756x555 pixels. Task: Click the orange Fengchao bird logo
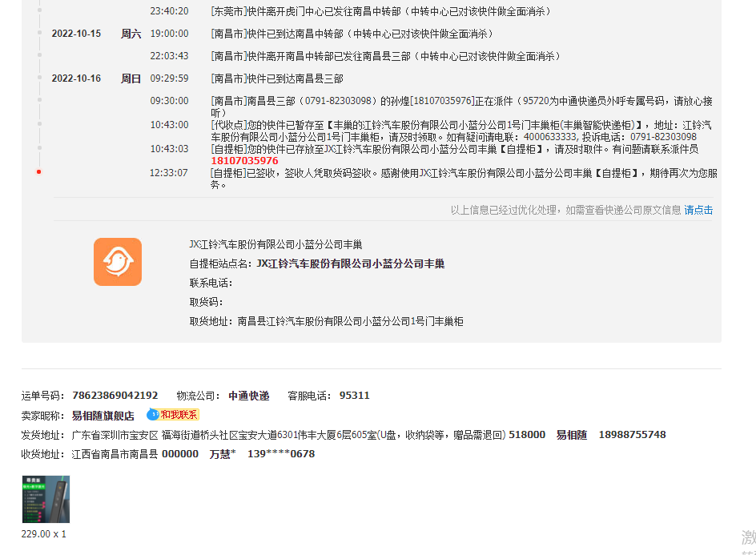point(118,262)
